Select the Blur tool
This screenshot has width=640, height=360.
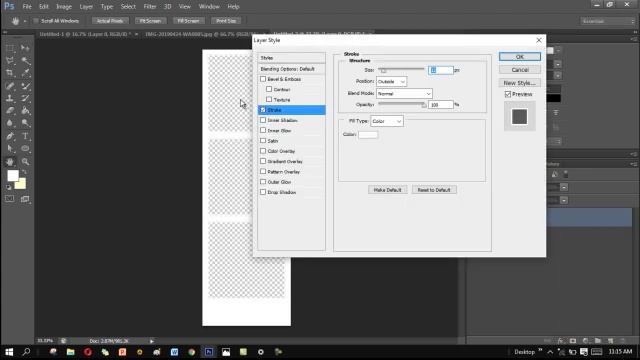click(x=10, y=123)
